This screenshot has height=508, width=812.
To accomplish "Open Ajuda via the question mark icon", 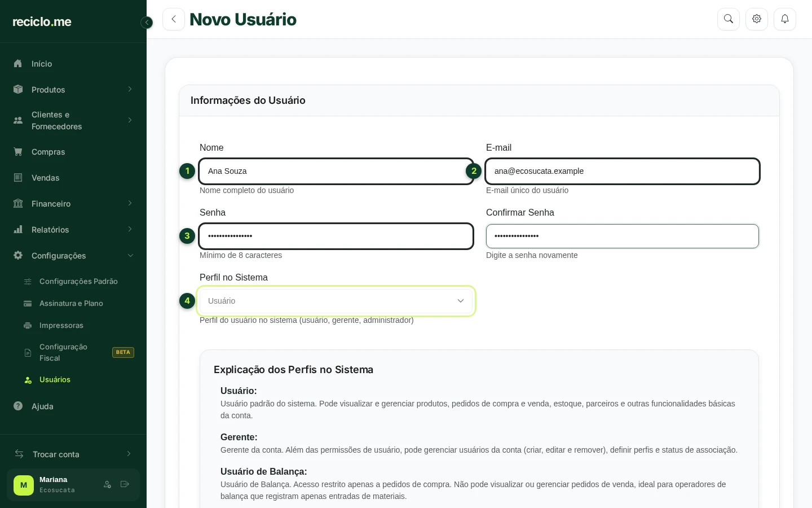I will (18, 406).
